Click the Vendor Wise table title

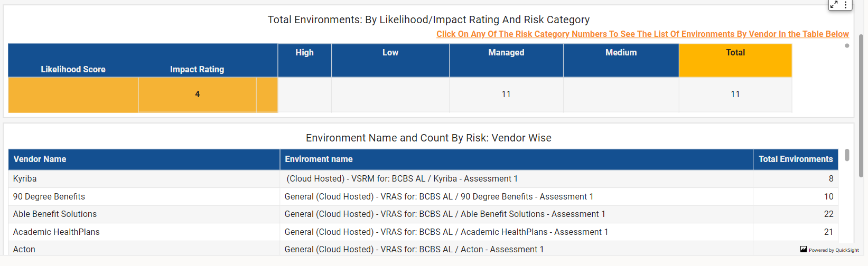point(428,138)
